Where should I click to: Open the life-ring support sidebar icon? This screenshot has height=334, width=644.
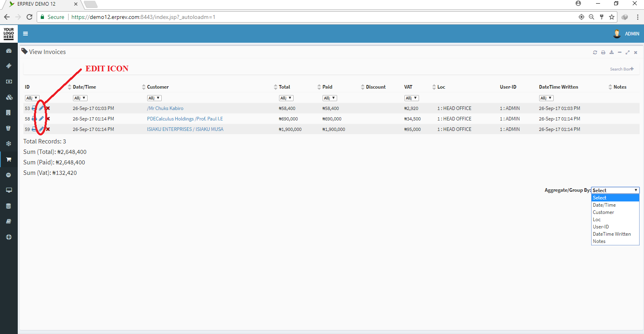[x=8, y=237]
